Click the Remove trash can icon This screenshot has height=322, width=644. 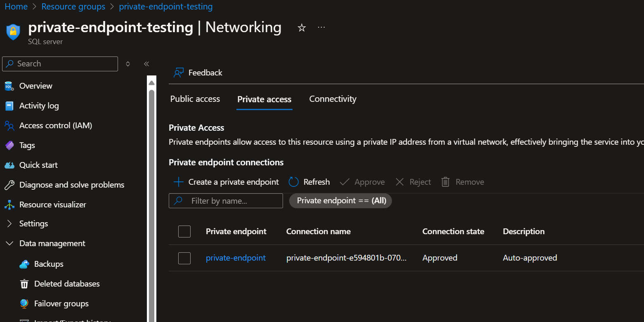tap(446, 182)
